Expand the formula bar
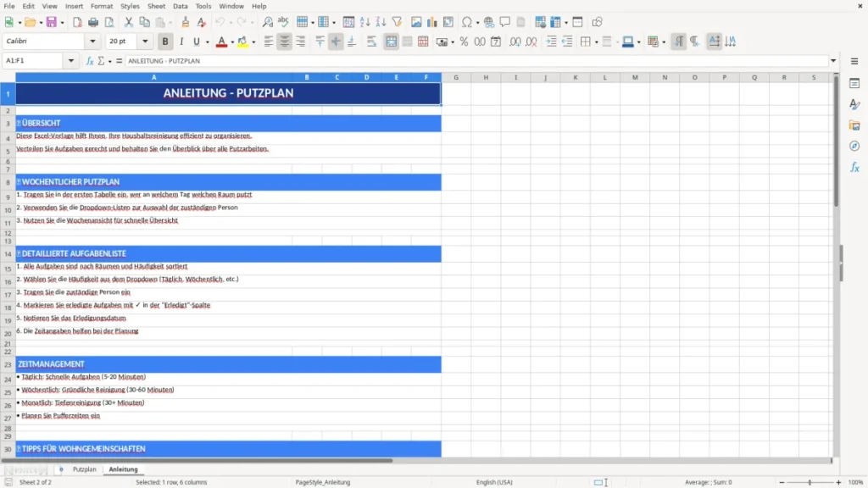 pyautogui.click(x=833, y=61)
